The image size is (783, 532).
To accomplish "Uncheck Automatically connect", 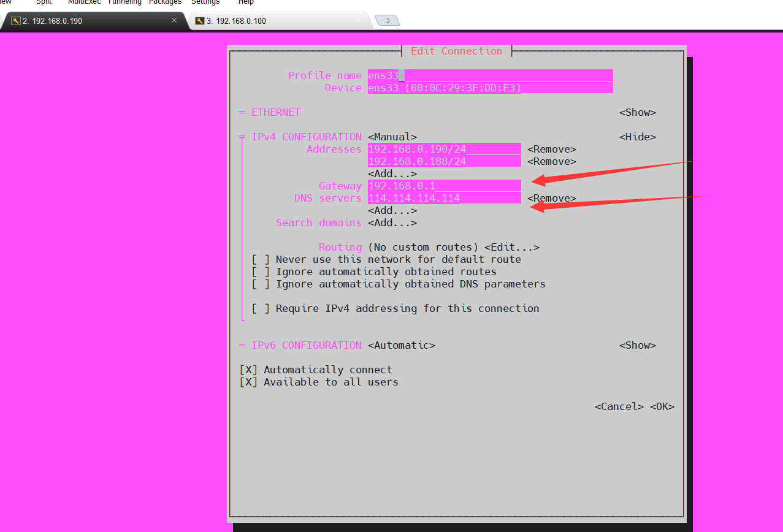I will [x=248, y=370].
